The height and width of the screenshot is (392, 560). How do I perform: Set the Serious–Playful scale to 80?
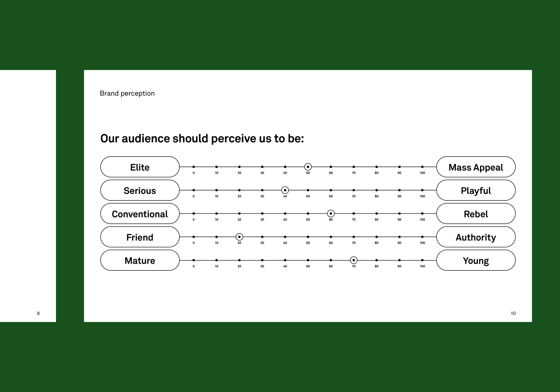[x=377, y=190]
